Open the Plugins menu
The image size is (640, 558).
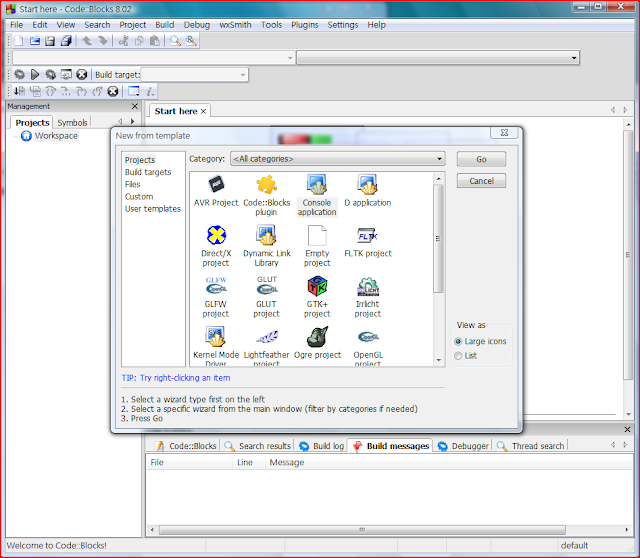[304, 25]
